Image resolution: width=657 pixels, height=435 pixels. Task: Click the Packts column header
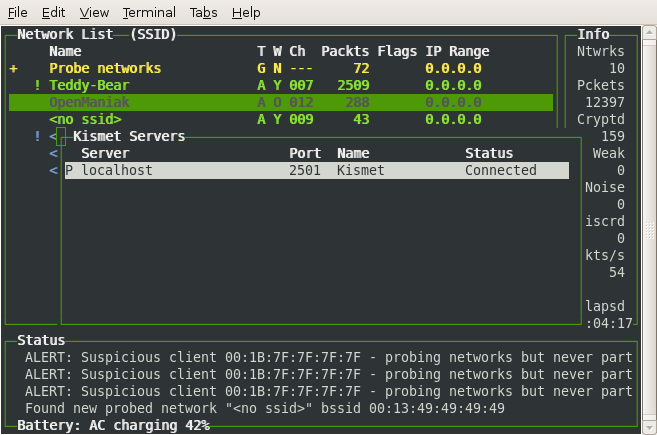345,51
